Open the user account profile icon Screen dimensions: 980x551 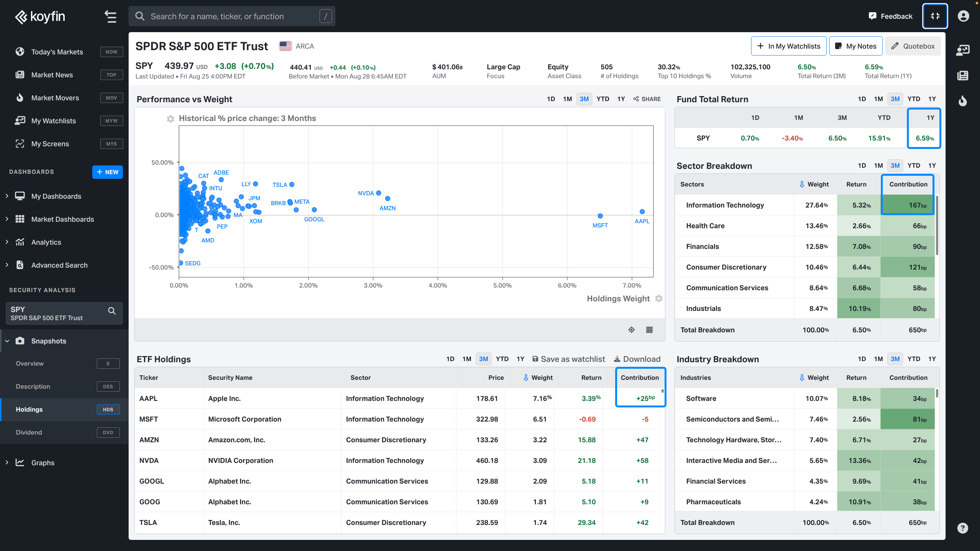pyautogui.click(x=963, y=16)
